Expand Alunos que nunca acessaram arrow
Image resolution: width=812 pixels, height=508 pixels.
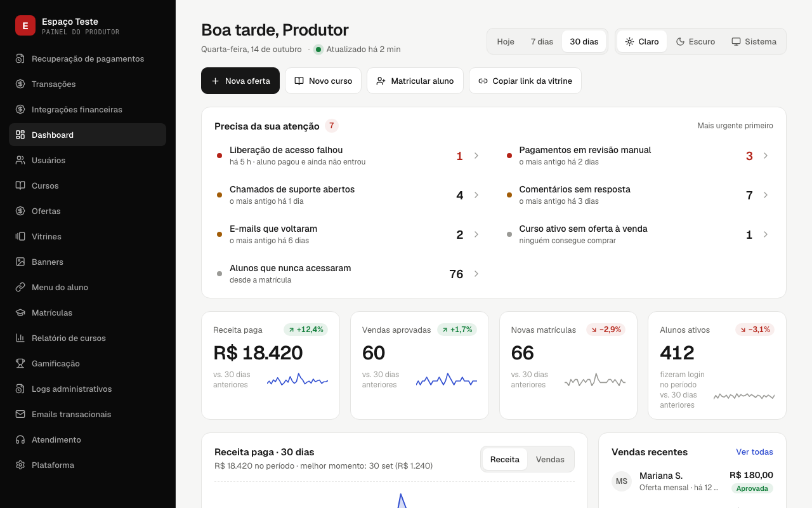[x=476, y=274]
